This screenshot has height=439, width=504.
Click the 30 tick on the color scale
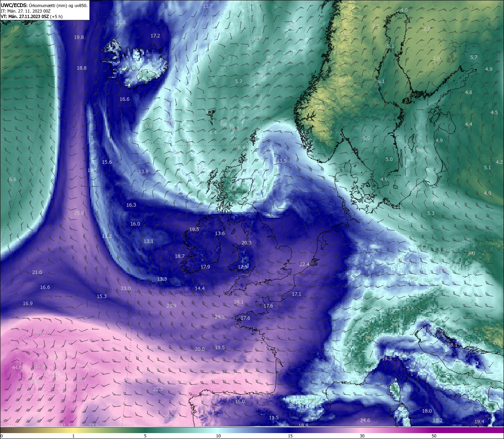click(362, 436)
